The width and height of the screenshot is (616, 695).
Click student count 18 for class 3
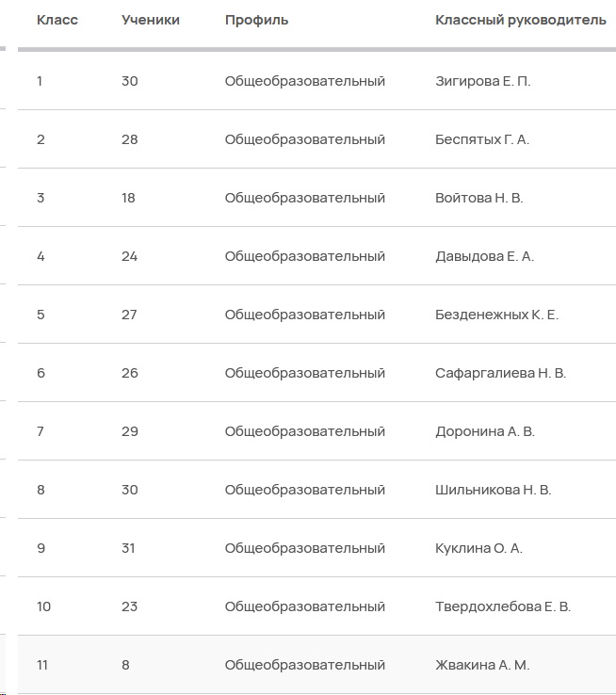pos(128,198)
